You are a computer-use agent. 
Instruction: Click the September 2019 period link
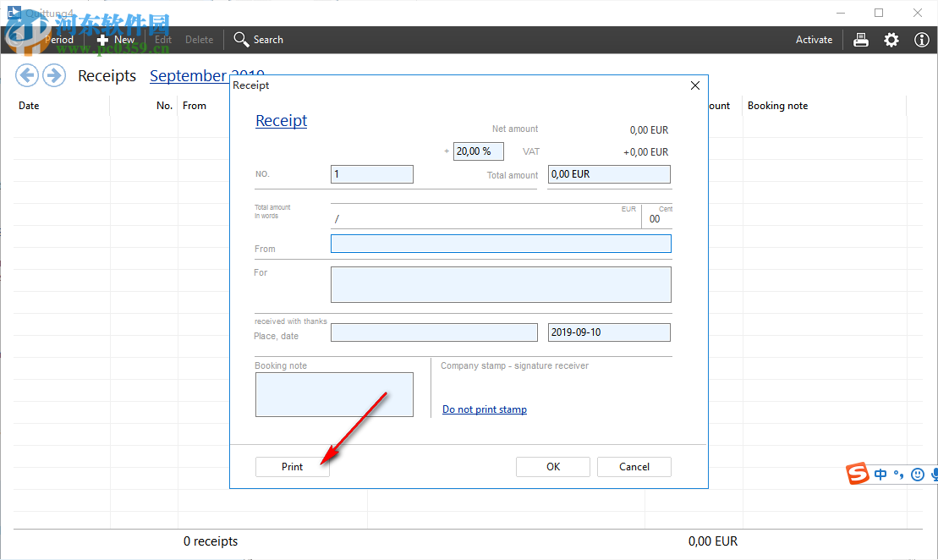pyautogui.click(x=189, y=76)
